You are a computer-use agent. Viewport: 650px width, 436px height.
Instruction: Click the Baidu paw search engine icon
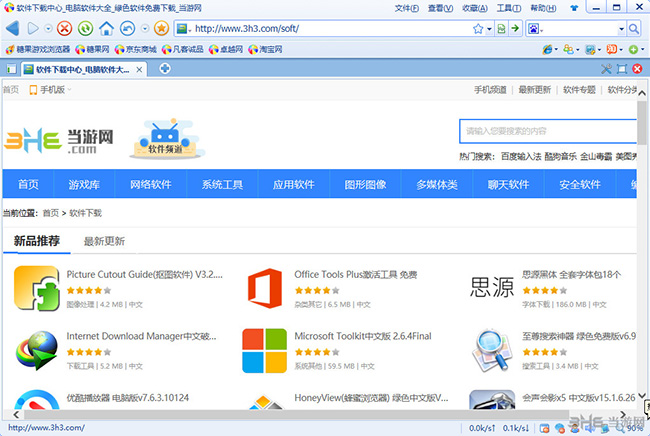tap(533, 29)
